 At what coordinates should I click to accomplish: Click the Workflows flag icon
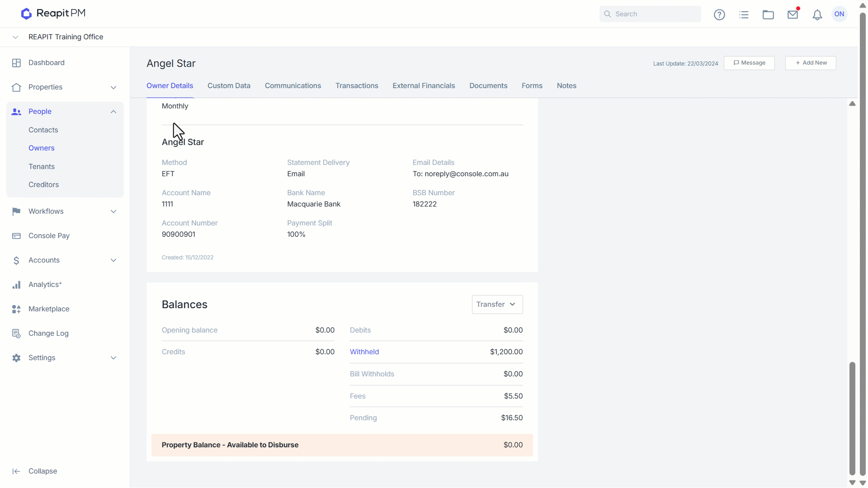[x=16, y=211]
